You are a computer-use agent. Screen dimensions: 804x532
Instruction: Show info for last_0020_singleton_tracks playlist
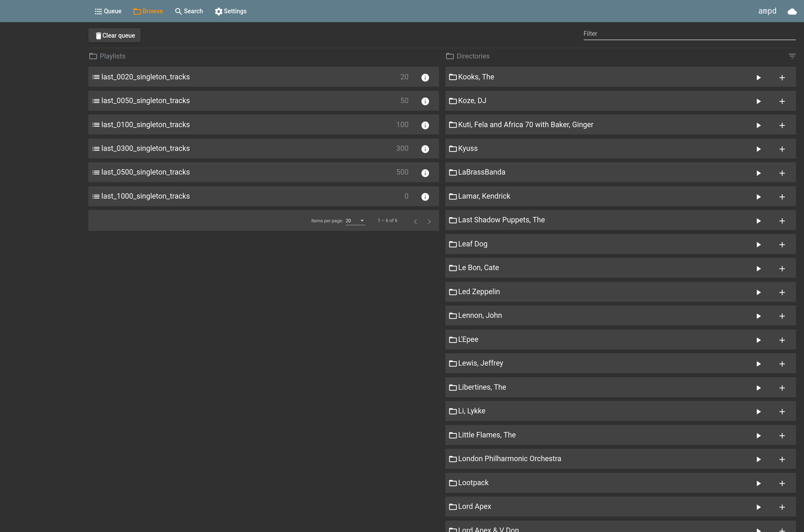coord(425,77)
